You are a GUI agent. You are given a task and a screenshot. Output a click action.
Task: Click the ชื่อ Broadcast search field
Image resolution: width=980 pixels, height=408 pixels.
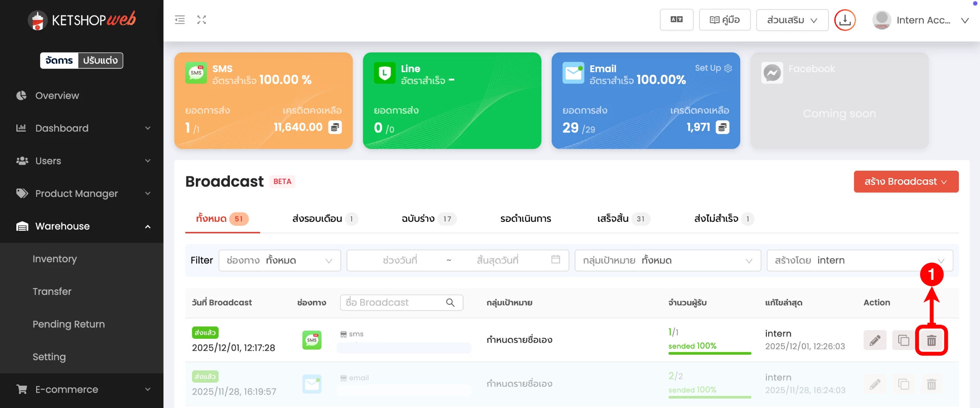(394, 303)
